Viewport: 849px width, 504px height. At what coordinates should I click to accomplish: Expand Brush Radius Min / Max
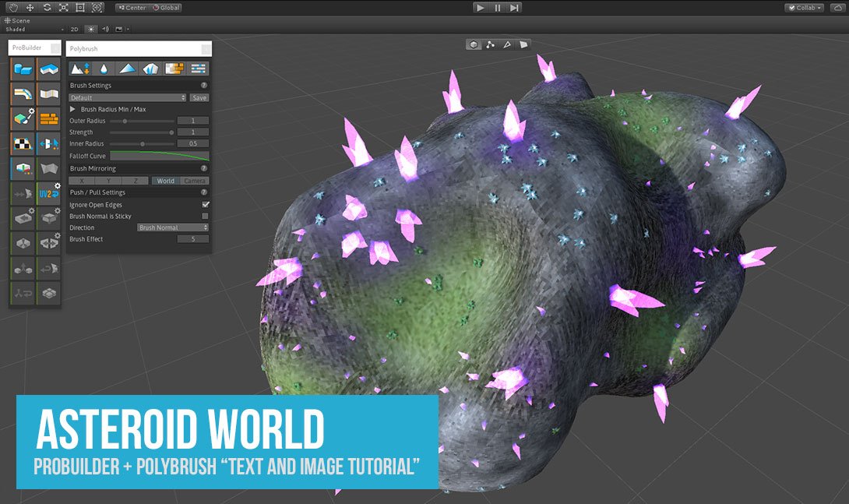coord(72,109)
